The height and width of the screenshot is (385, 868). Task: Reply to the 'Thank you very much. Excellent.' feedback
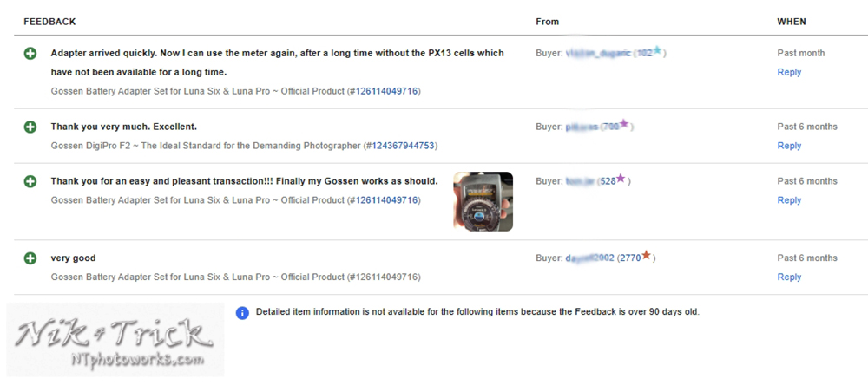[x=789, y=146]
